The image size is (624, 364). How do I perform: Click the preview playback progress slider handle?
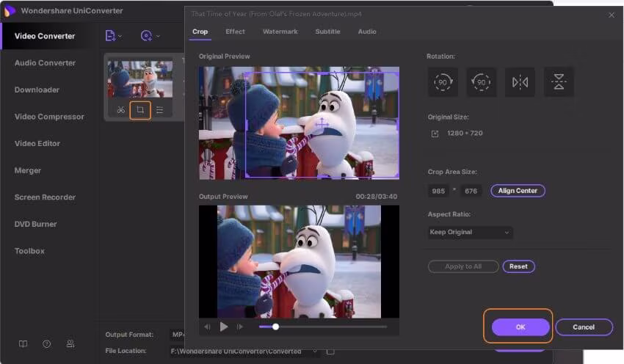coord(275,327)
